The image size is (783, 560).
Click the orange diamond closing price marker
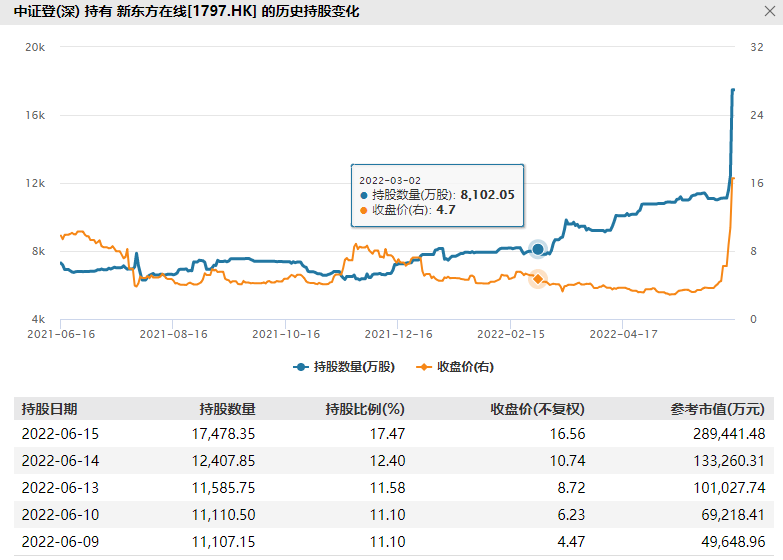click(538, 279)
